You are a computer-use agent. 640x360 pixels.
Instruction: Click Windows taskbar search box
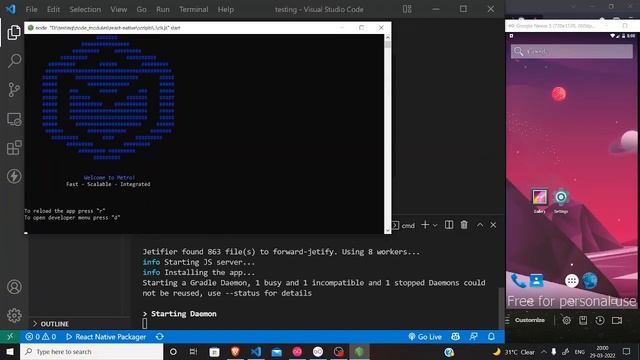click(92, 351)
